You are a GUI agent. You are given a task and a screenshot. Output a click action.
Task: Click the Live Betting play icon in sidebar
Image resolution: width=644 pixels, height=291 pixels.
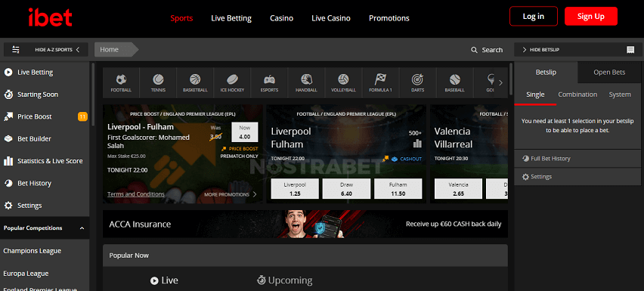point(8,73)
